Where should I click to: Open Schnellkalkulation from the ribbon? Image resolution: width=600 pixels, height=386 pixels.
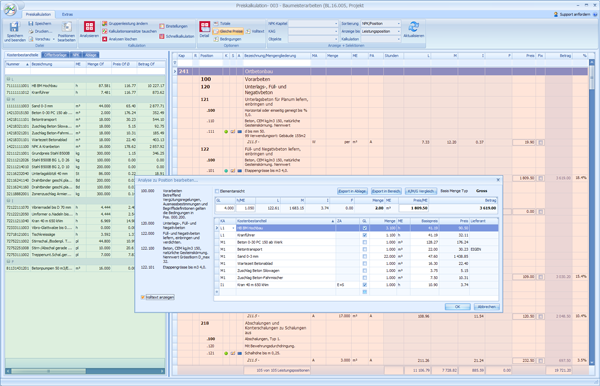(177, 36)
